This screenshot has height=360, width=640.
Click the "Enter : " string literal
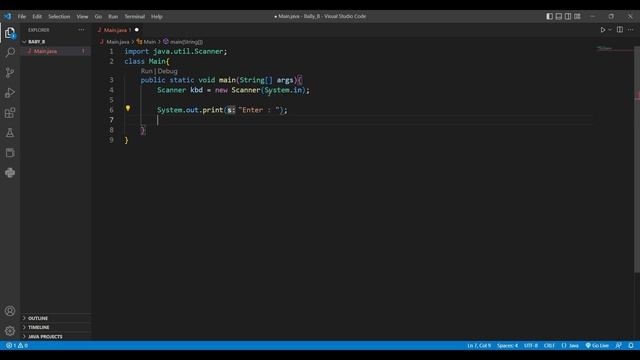260,110
